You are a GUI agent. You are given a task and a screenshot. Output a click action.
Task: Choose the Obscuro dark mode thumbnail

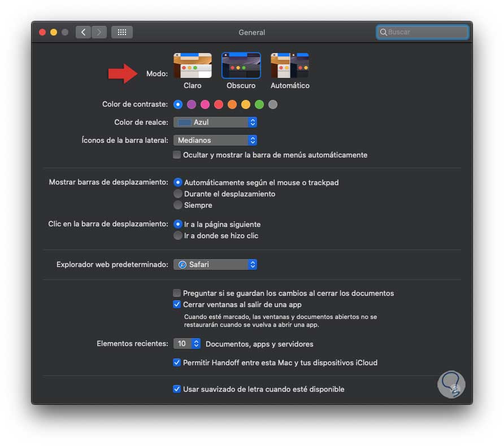[x=241, y=65]
